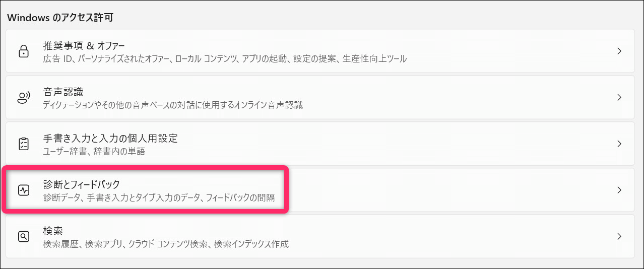Click the 広告 ID description text
The width and height of the screenshot is (644, 269).
pyautogui.click(x=225, y=59)
